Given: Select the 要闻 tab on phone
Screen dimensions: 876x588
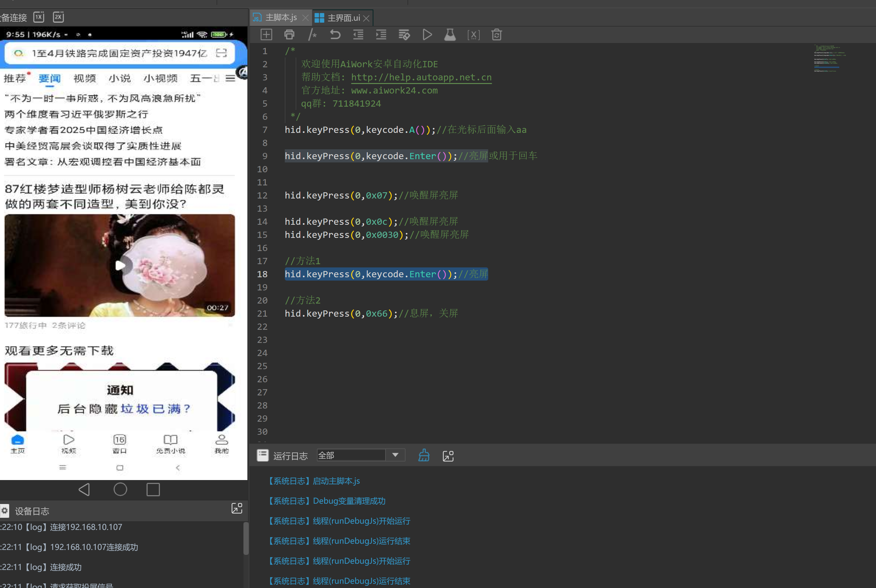Looking at the screenshot, I should click(x=50, y=78).
